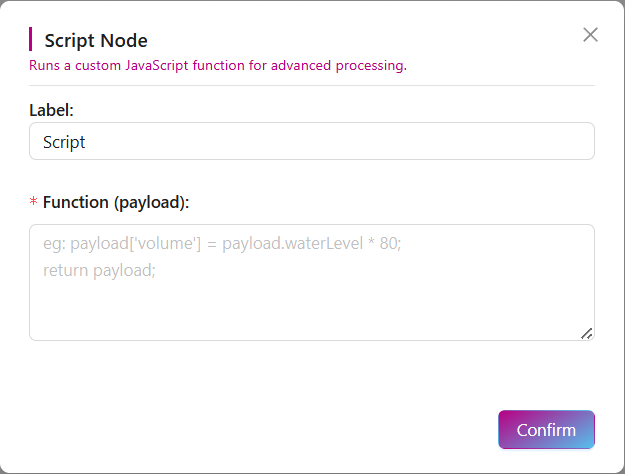Click the magenta accent bar beside title

coord(31,39)
